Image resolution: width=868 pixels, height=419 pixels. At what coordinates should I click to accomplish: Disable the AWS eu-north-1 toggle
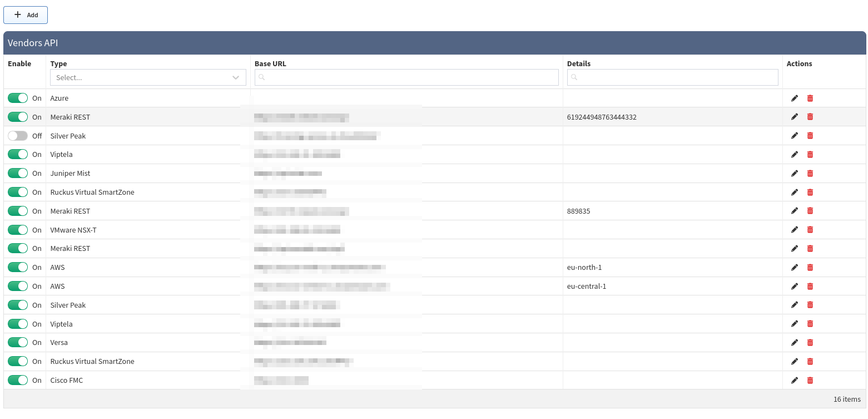click(18, 267)
